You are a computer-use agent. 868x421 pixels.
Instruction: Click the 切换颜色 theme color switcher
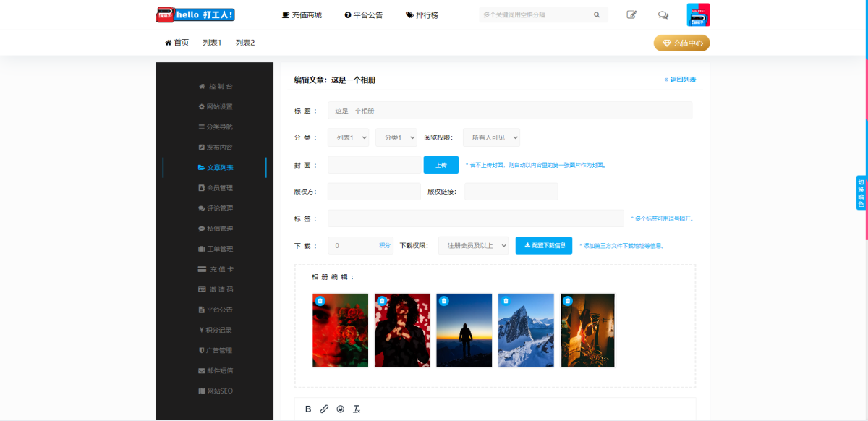coord(861,193)
